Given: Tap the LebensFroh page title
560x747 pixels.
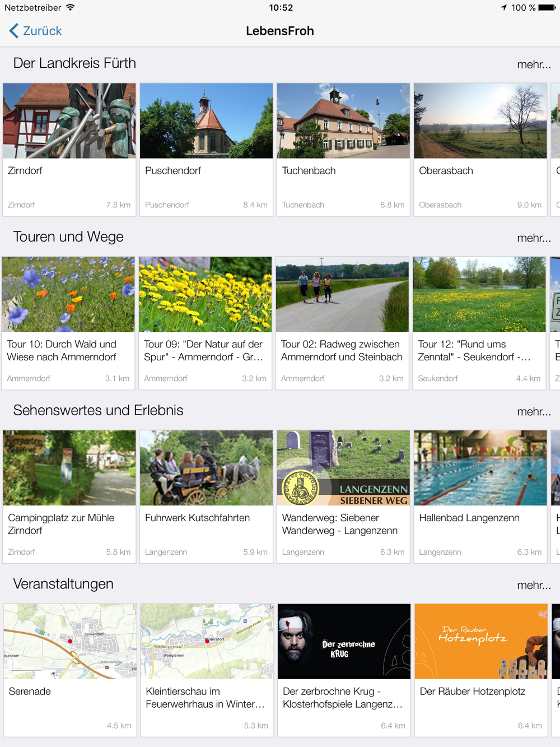Looking at the screenshot, I should coord(280,31).
